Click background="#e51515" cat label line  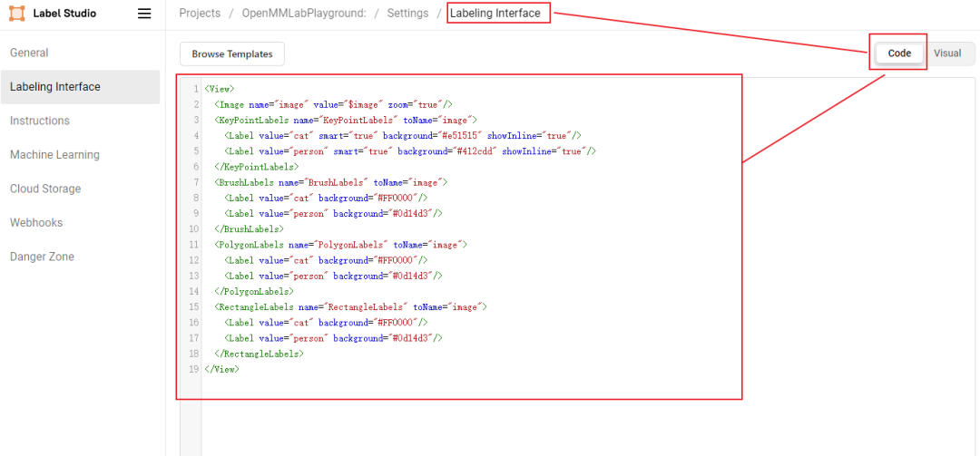pyautogui.click(x=403, y=136)
